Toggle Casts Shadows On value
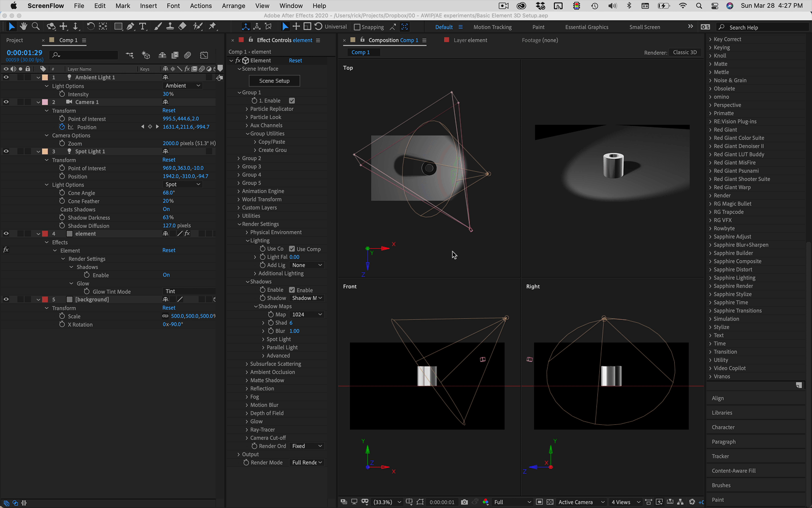812x508 pixels. 166,209
